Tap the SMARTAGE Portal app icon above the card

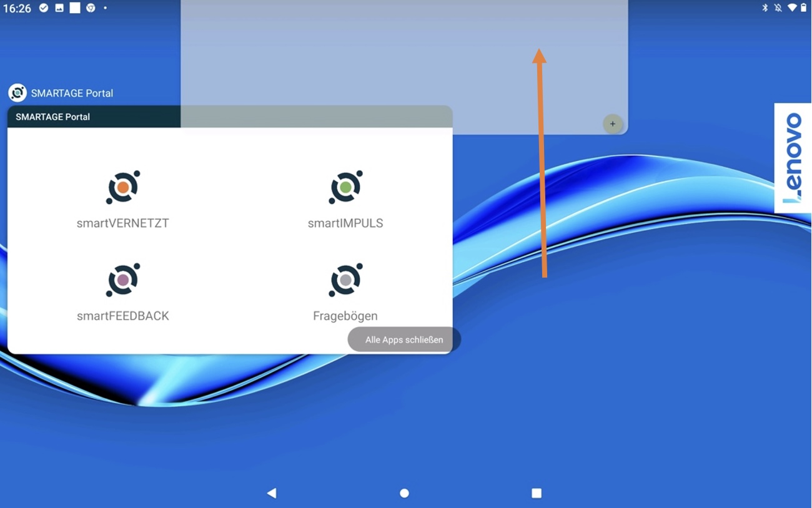click(17, 93)
